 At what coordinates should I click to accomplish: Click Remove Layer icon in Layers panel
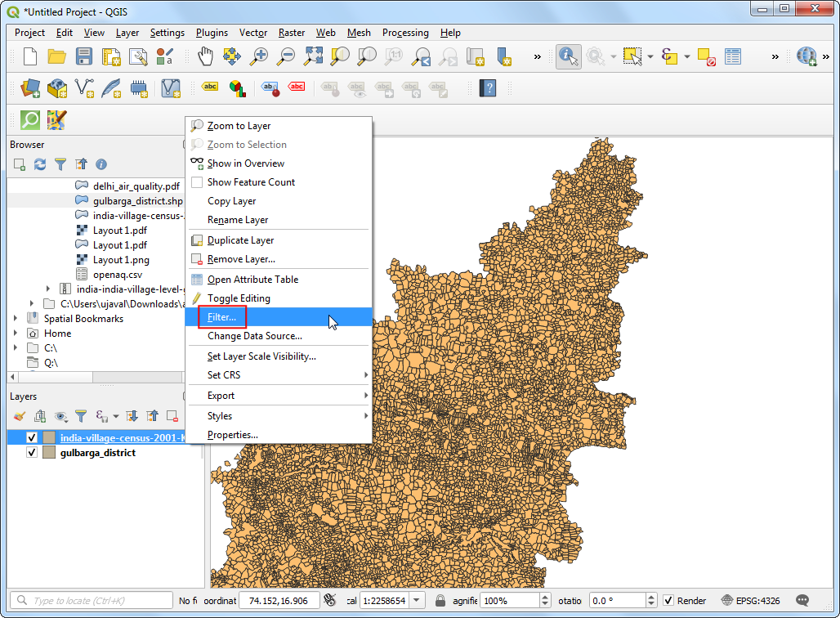pos(172,416)
